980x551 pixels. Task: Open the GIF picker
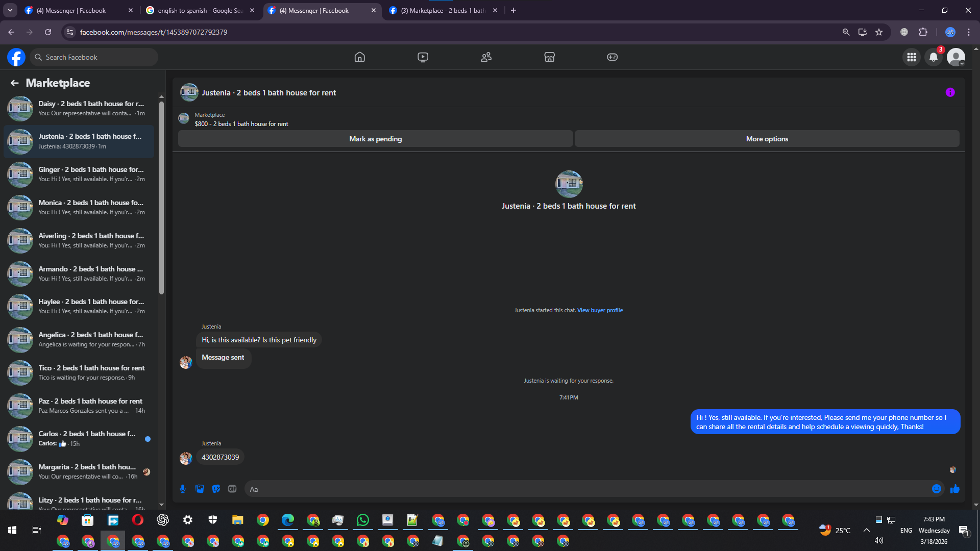232,489
